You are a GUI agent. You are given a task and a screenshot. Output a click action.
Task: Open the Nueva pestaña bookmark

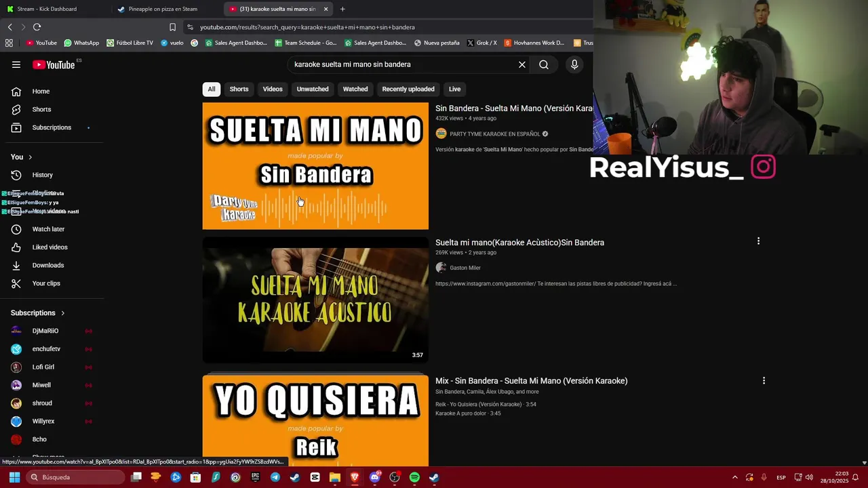[x=436, y=43]
